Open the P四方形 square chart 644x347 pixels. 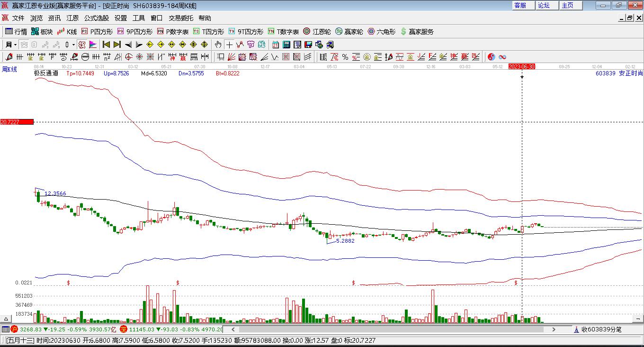click(97, 32)
